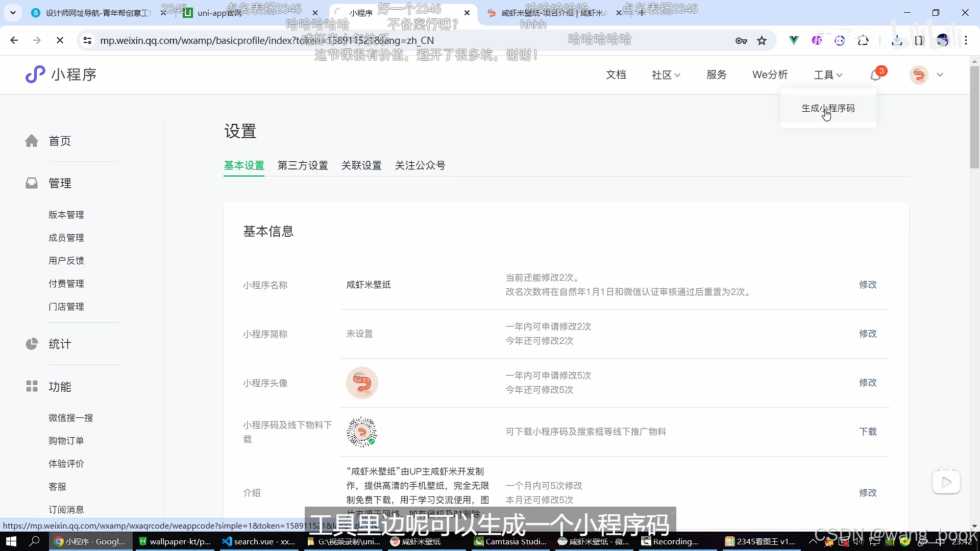Open Windows taskbar search icon

pos(35,541)
